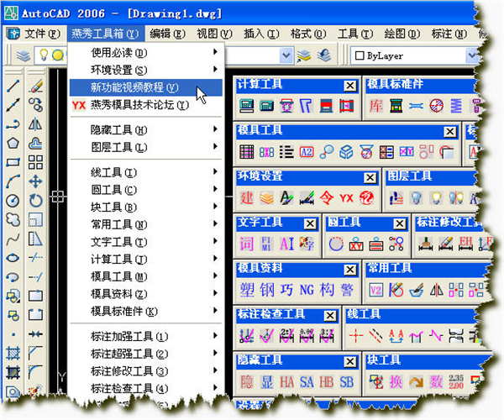Click the YX icon in 环境设置 toolbar
The width and height of the screenshot is (504, 420).
pyautogui.click(x=346, y=197)
